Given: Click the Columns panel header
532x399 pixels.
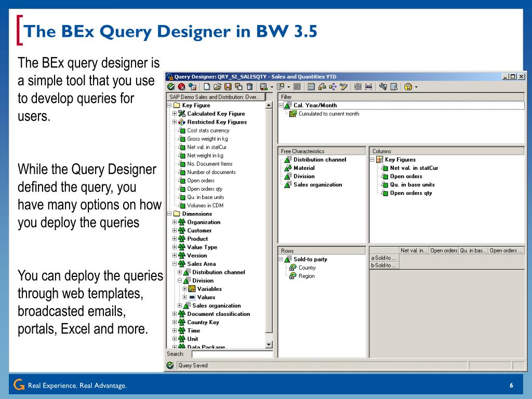Looking at the screenshot, I should tap(447, 151).
